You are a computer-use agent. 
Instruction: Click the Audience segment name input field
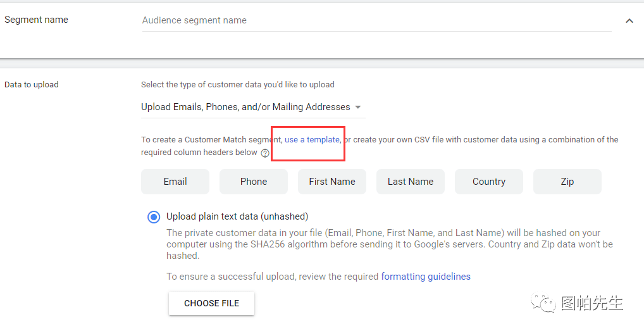click(x=376, y=20)
